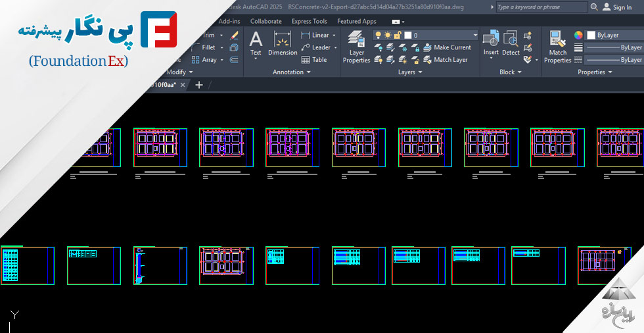Open the Express Tools ribbon tab
The image size is (644, 333).
(x=309, y=21)
